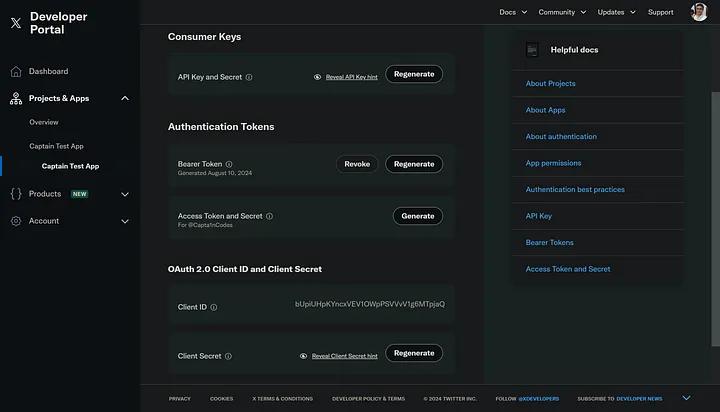Toggle eye icon for Client Secret hint

click(x=304, y=356)
